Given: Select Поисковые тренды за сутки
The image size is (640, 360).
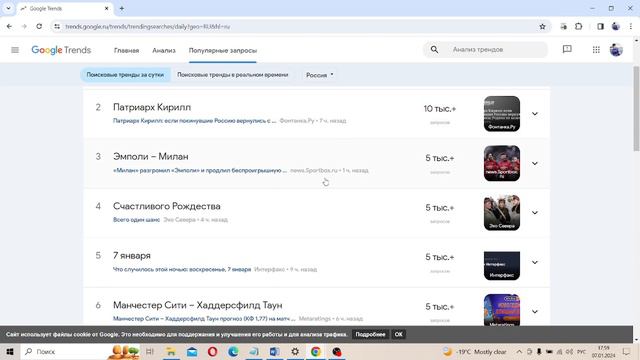Looking at the screenshot, I should pyautogui.click(x=125, y=75).
